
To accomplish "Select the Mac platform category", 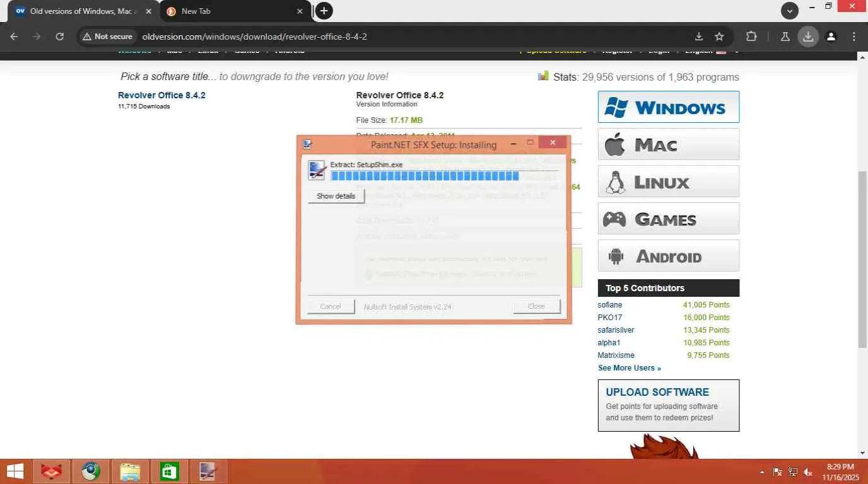I will pos(669,144).
